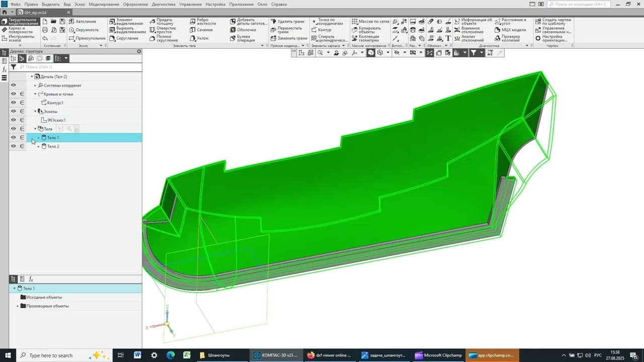644x362 pixels.
Task: Expand the Тело 1 tree node
Action: [x=39, y=138]
